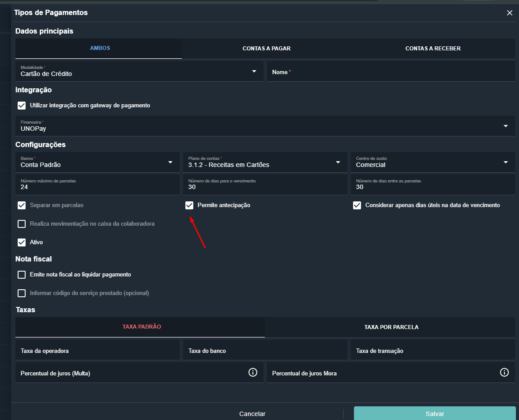The image size is (519, 420).
Task: Edit Número máximo de parcelas field
Action: (97, 185)
